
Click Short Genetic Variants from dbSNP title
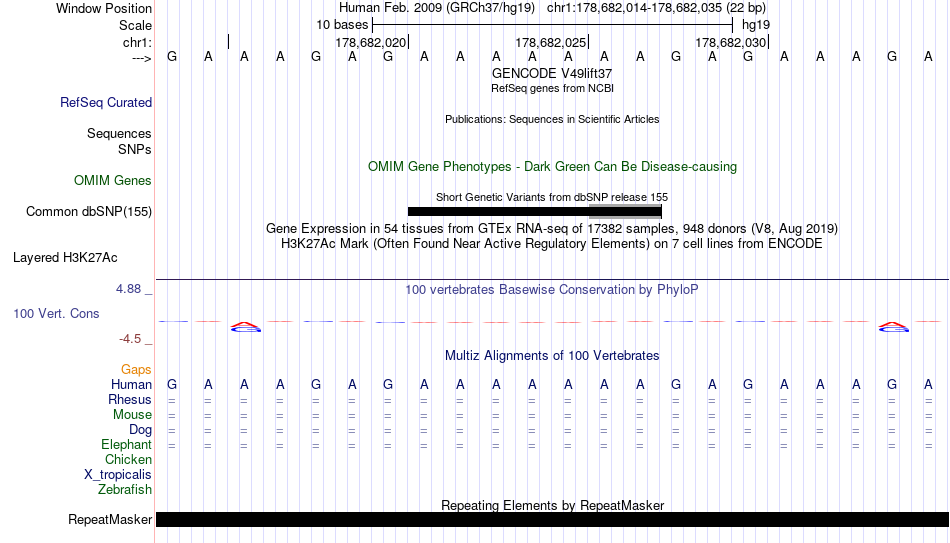tap(552, 197)
